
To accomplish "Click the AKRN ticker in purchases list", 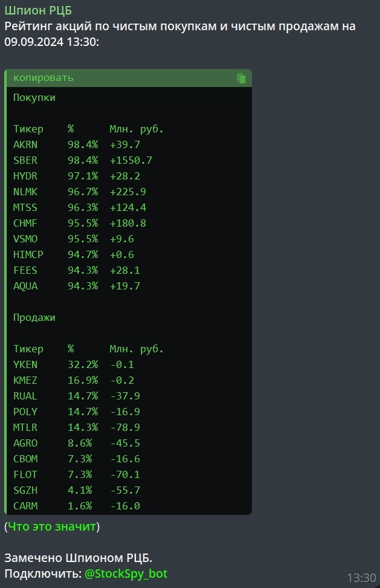I will click(x=25, y=144).
